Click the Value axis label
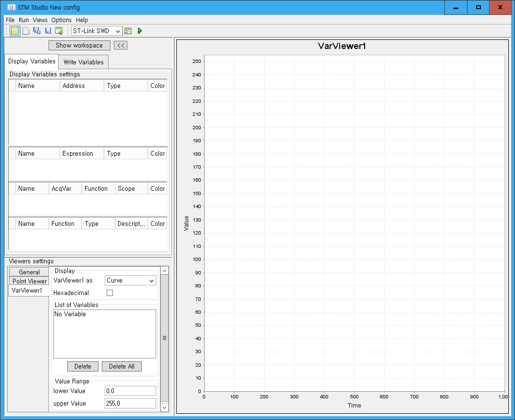 (x=186, y=223)
